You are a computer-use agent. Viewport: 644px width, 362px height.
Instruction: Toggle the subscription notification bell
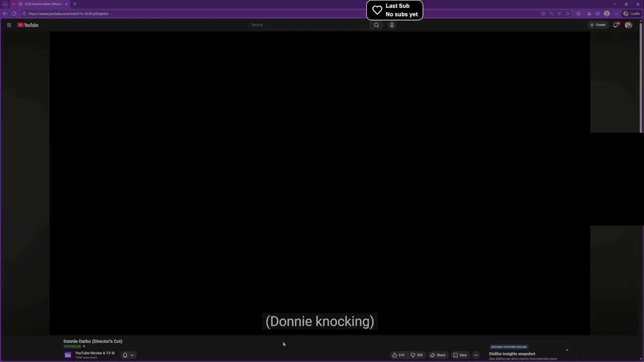pos(125,355)
